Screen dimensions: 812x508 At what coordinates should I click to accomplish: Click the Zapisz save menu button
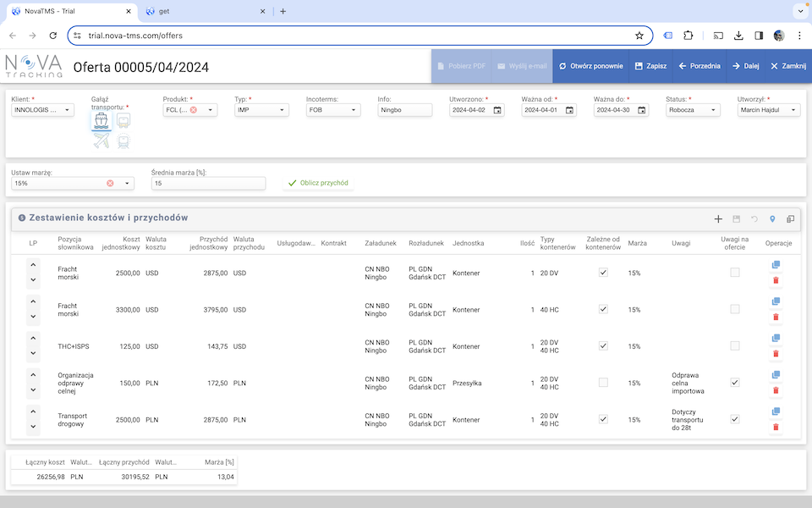(x=650, y=66)
